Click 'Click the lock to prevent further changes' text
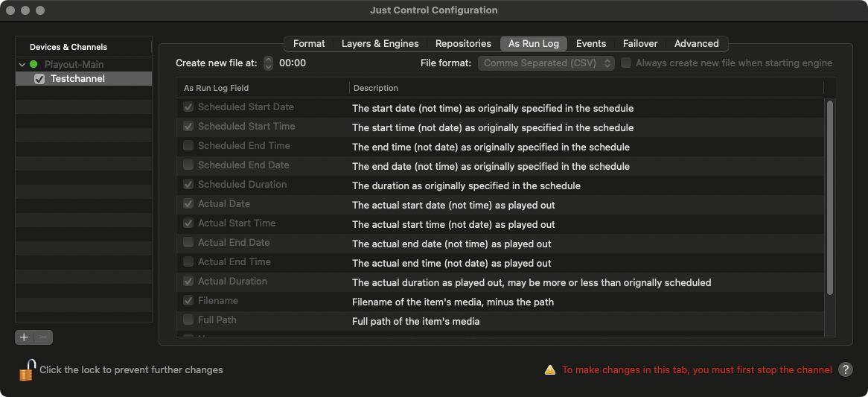The height and width of the screenshot is (397, 868). [x=131, y=370]
